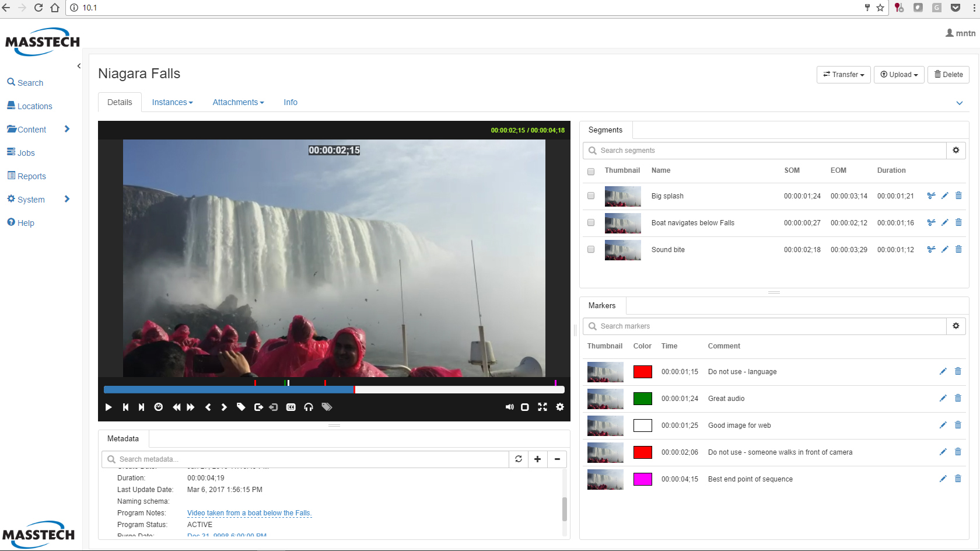Delete the Niagara Falls asset
The image size is (980, 551).
tap(949, 75)
